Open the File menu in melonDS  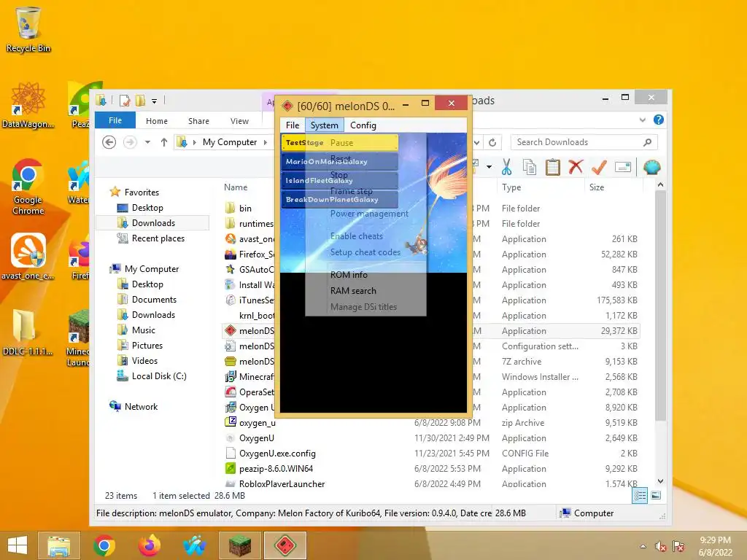pyautogui.click(x=293, y=125)
